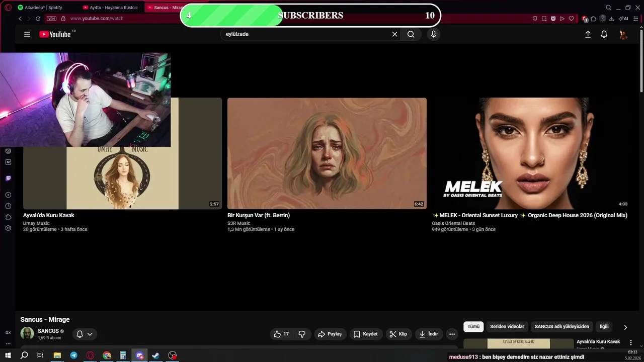Click the Kaydet save button

(x=366, y=334)
